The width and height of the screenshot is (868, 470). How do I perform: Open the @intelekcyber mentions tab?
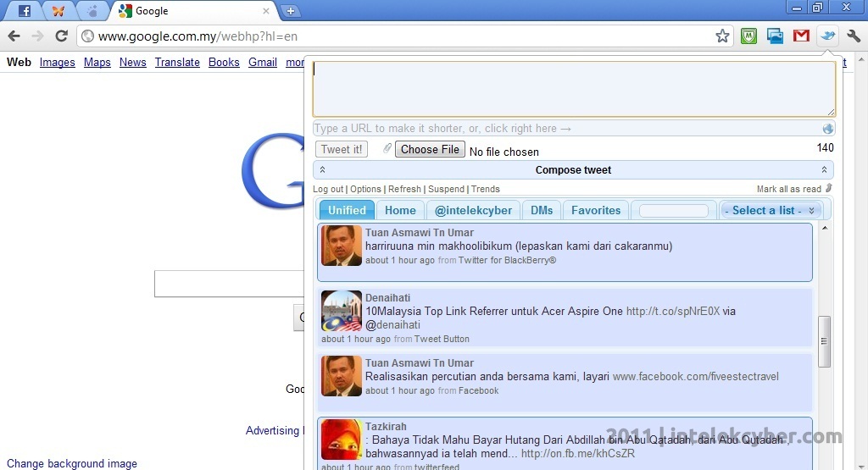[473, 210]
